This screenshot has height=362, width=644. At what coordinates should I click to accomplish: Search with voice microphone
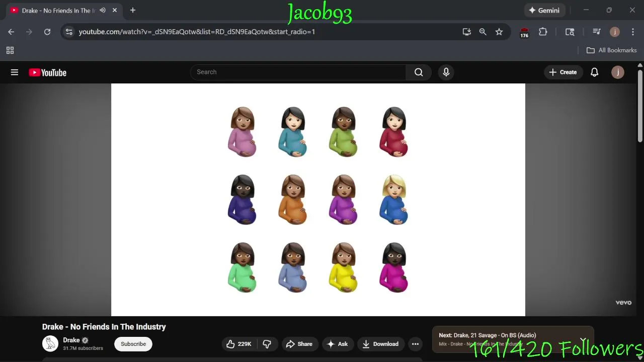click(x=446, y=72)
